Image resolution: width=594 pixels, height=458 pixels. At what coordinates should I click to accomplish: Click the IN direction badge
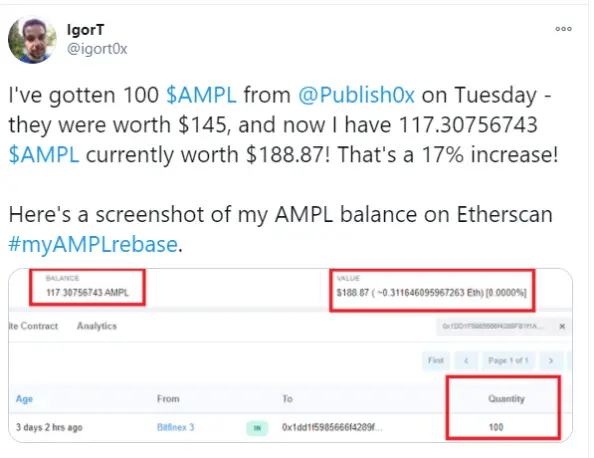[257, 428]
